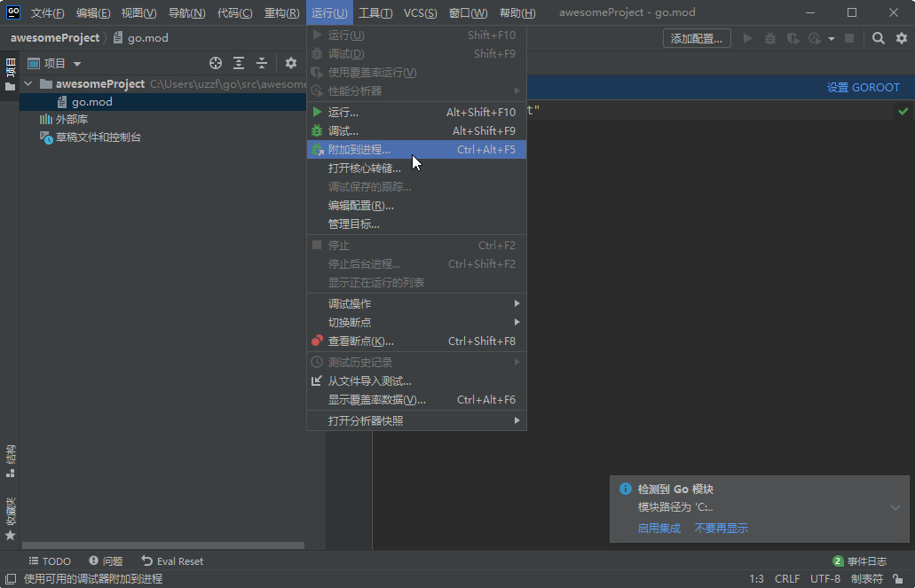Expand 切换断点 submenu
915x588 pixels.
(416, 322)
